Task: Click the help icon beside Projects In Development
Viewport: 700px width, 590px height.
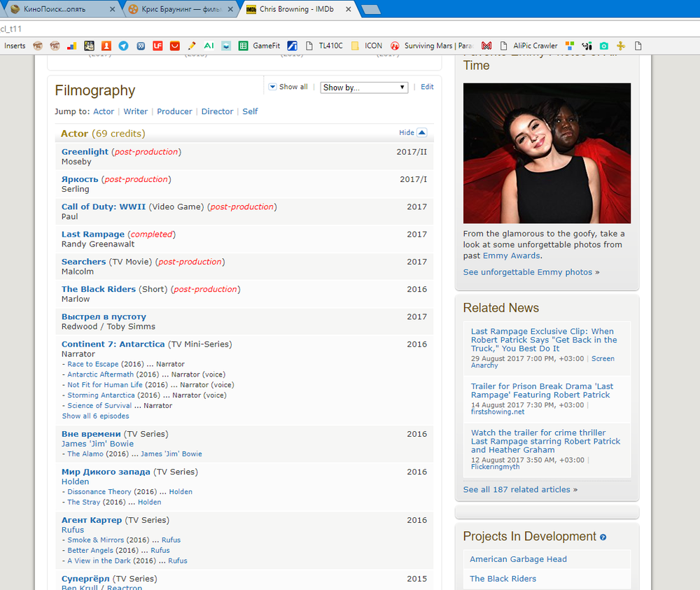Action: click(x=603, y=538)
